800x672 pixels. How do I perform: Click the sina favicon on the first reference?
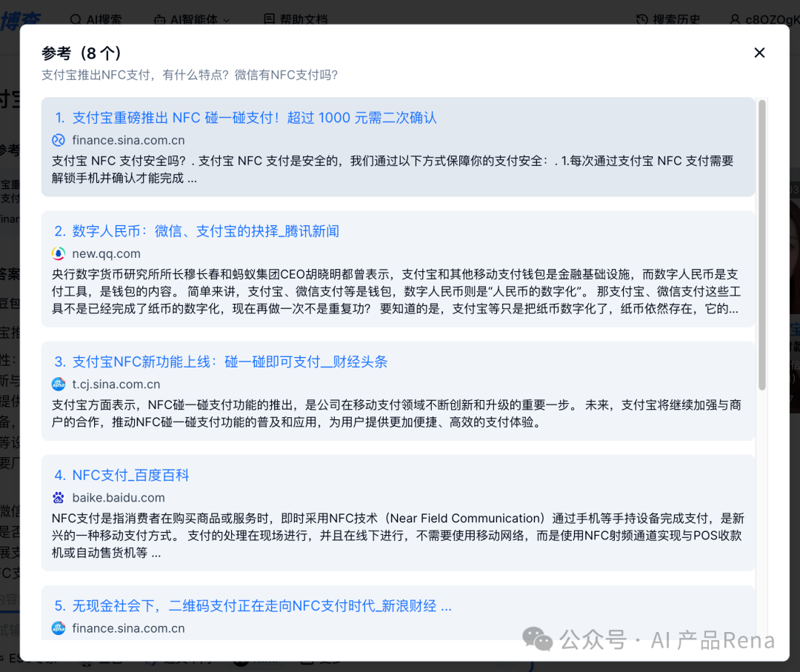(59, 140)
